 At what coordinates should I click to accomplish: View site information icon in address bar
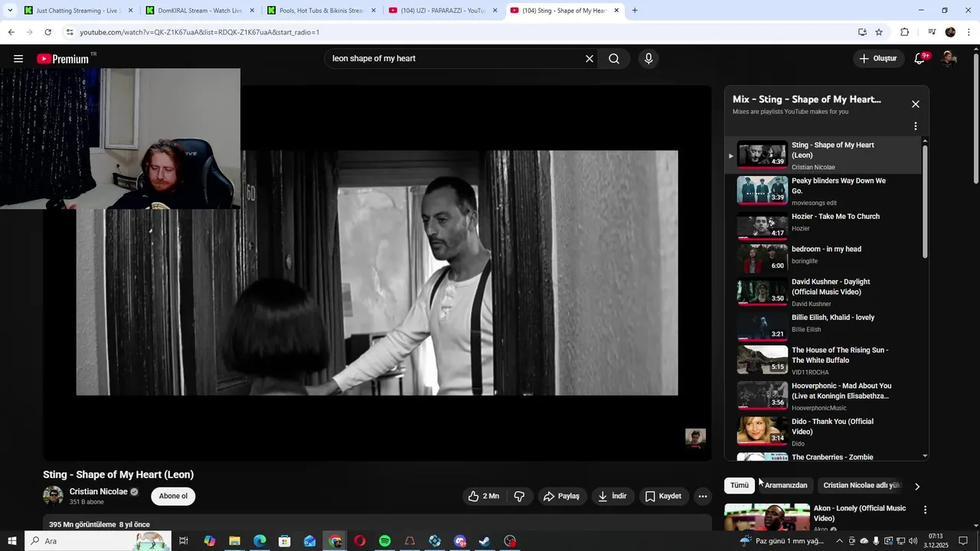(70, 32)
